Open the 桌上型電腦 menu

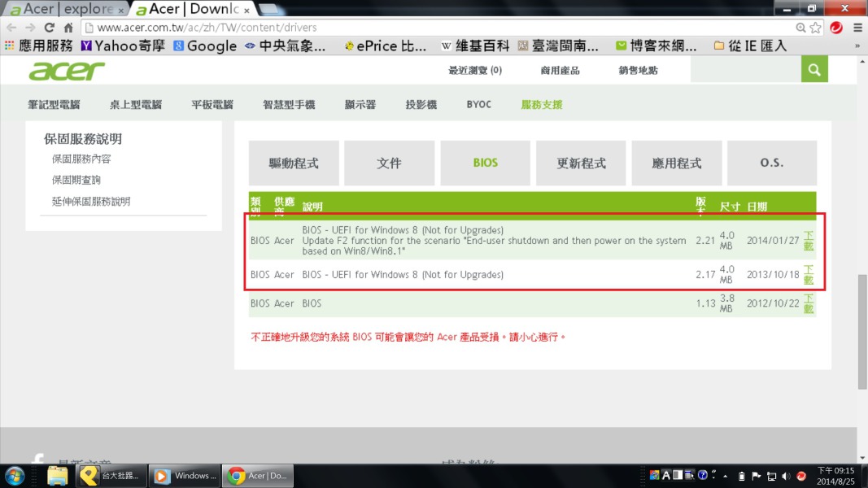[136, 105]
